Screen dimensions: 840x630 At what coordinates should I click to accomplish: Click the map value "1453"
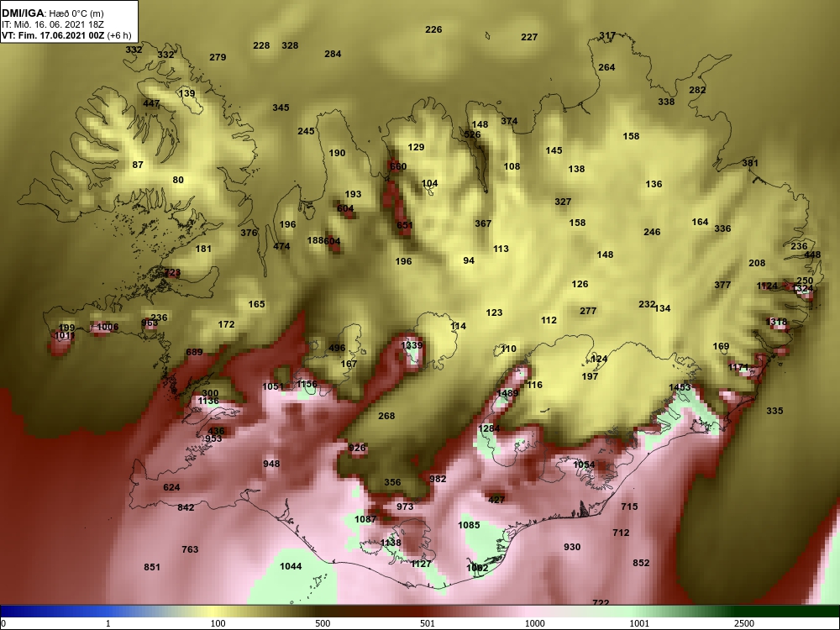coord(680,386)
